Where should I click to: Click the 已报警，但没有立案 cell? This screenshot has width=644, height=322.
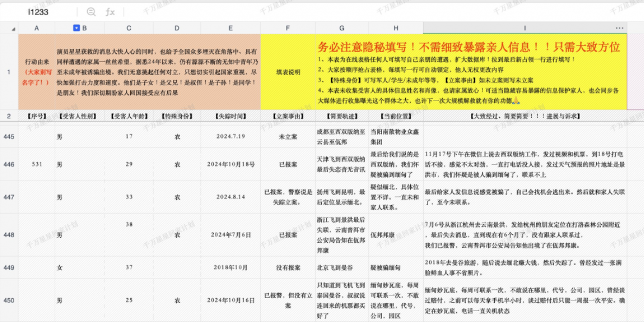288,300
